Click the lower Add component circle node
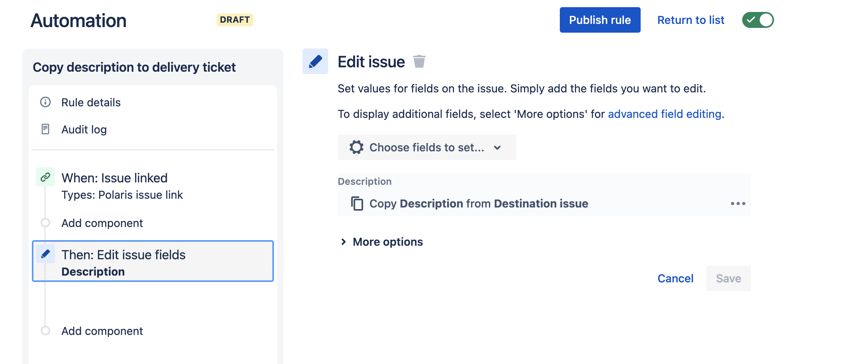 coord(45,331)
